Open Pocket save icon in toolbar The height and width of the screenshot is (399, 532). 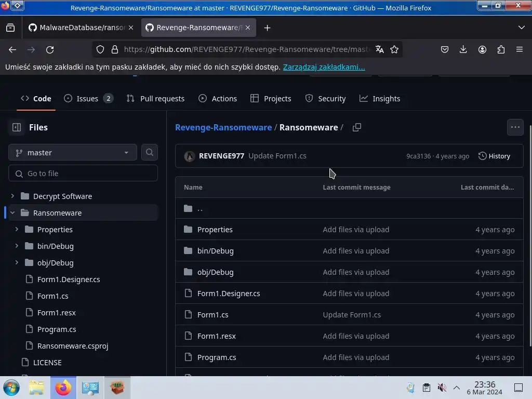(x=445, y=49)
